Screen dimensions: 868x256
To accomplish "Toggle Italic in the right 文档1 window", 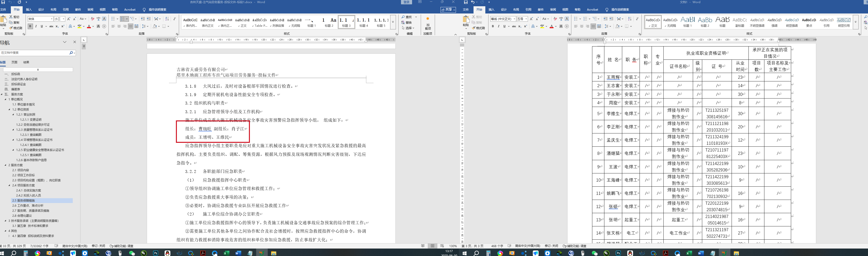I will pos(498,26).
